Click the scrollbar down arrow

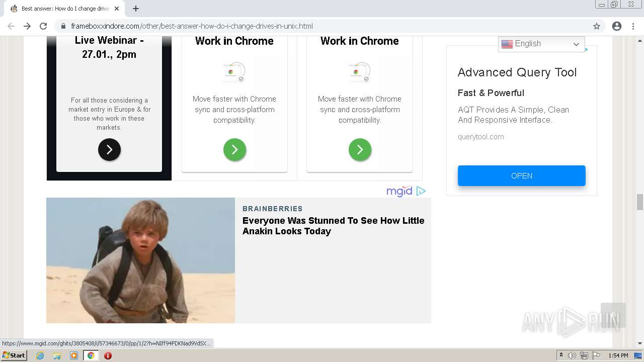click(640, 343)
